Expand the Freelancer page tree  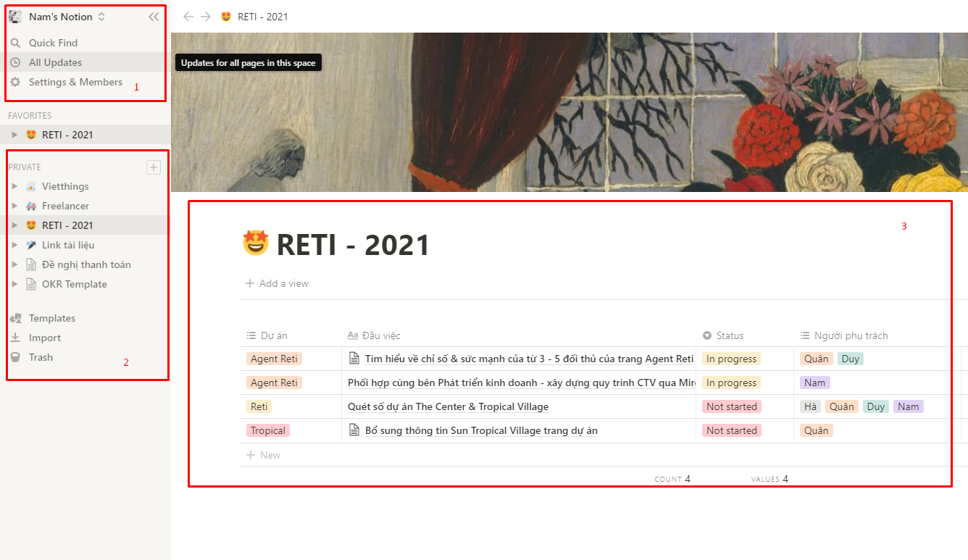coord(14,206)
